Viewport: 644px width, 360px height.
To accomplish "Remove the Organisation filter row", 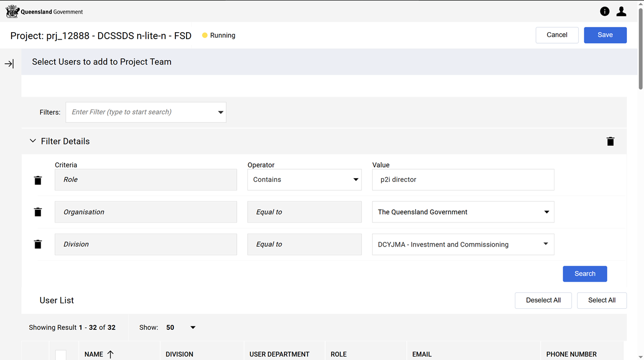I will coord(38,212).
